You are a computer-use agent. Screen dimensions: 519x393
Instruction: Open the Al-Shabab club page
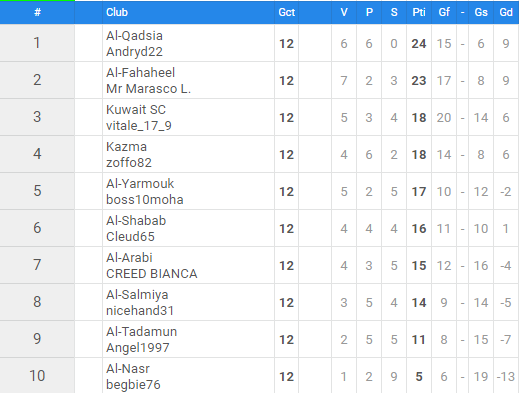(136, 221)
